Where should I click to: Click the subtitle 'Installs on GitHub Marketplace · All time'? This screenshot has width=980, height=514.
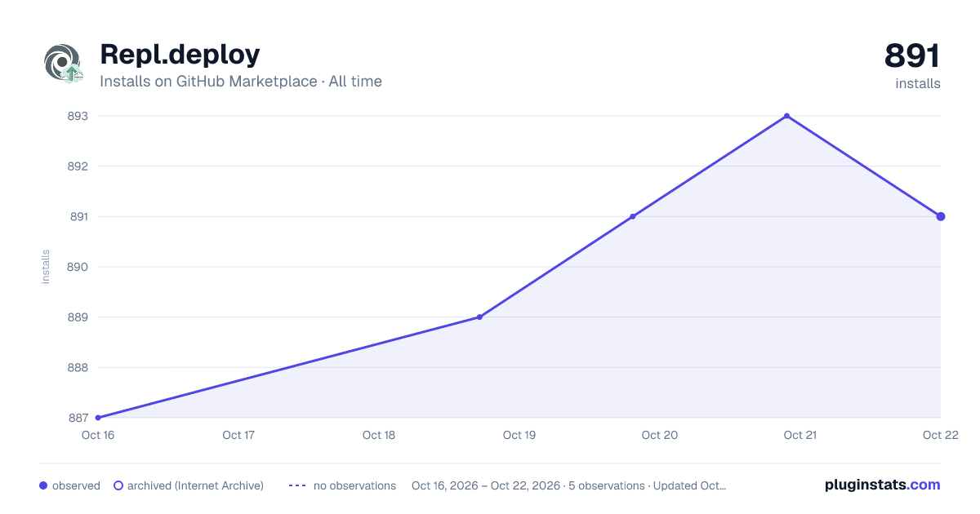(x=241, y=82)
